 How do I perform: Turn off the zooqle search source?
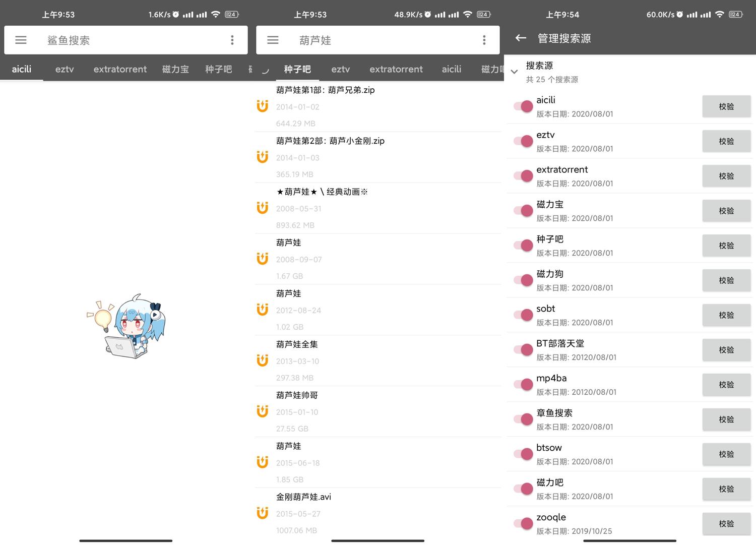[x=523, y=524]
